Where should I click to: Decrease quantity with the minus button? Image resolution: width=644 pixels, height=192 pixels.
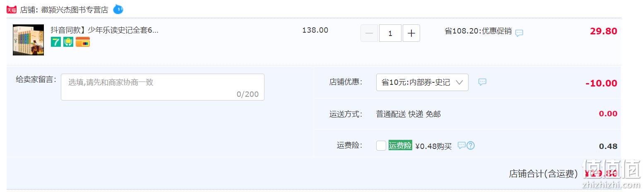pyautogui.click(x=369, y=33)
